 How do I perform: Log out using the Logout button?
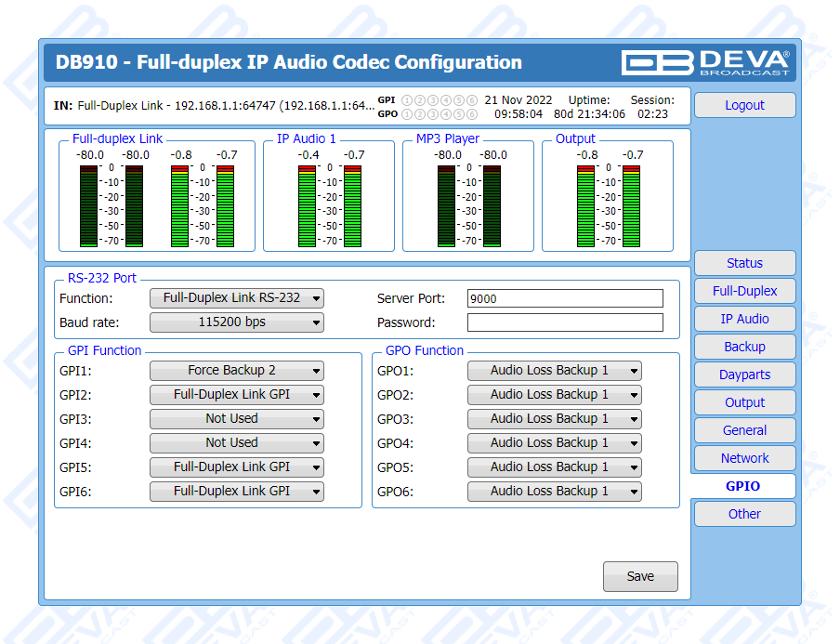[x=744, y=105]
